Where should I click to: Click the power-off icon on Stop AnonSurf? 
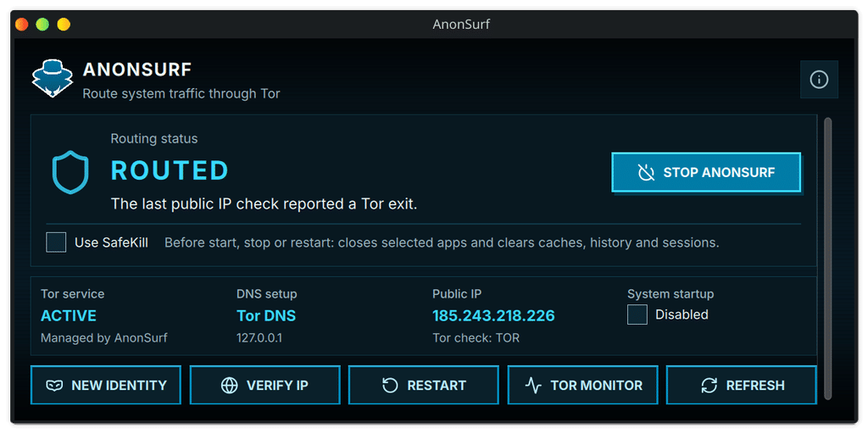646,172
